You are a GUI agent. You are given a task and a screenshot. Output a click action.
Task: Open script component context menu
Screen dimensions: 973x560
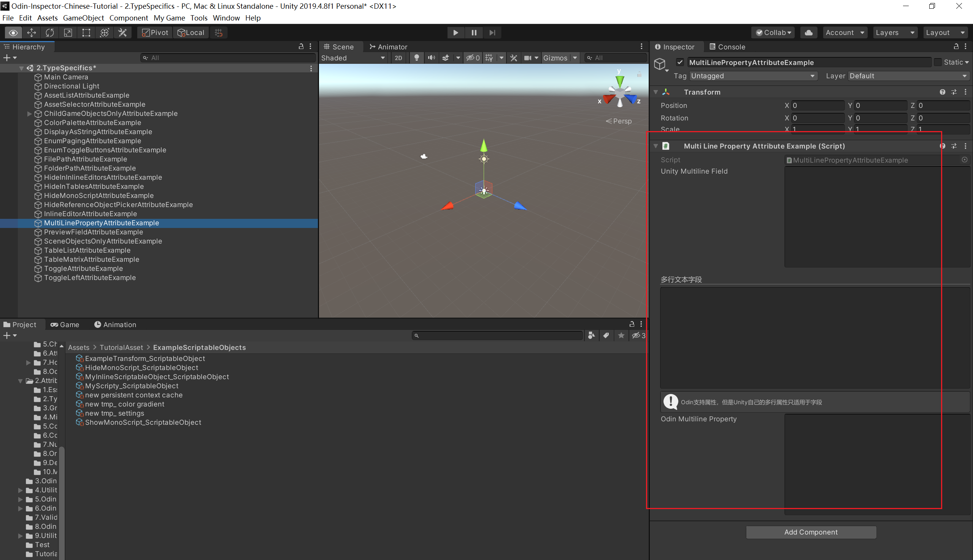(965, 146)
